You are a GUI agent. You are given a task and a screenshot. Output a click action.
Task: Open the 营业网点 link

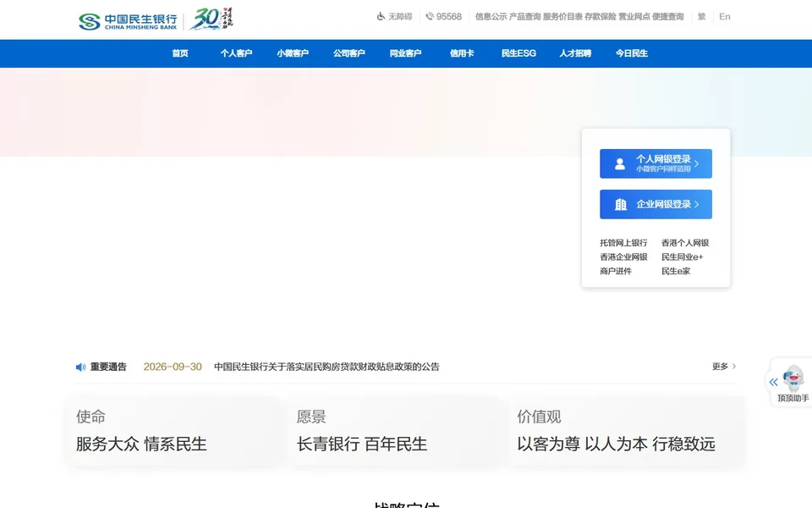634,17
